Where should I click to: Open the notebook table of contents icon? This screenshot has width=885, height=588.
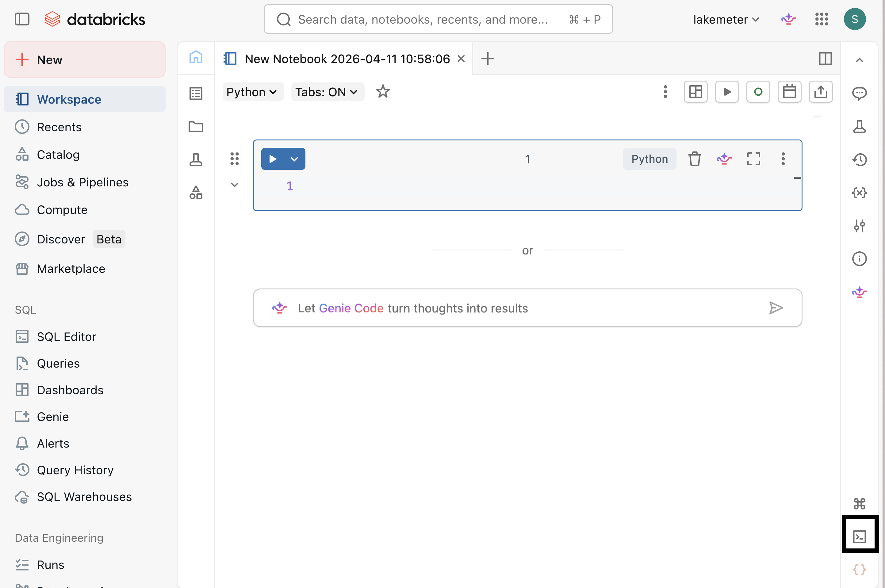196,94
